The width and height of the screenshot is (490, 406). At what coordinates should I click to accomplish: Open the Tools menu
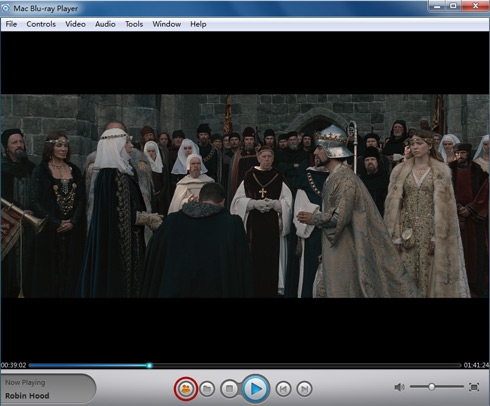pos(134,24)
